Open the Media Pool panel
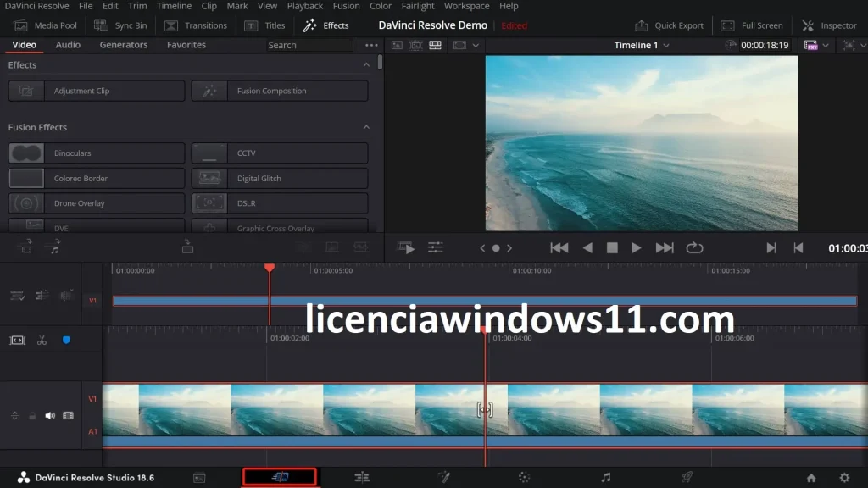Screen dimensions: 868x488 coord(46,25)
